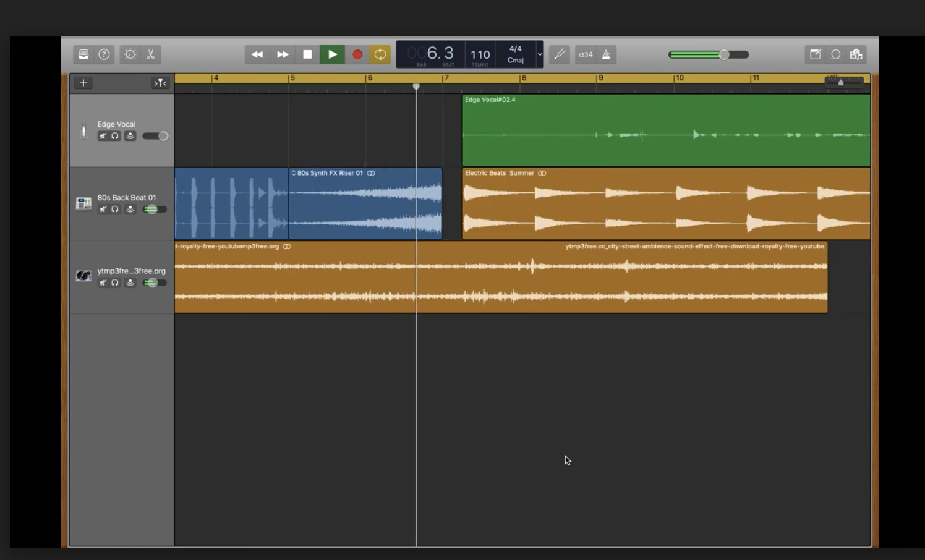The image size is (925, 560).
Task: Select the 80s Back Beat 01 drum machine icon
Action: coord(83,203)
